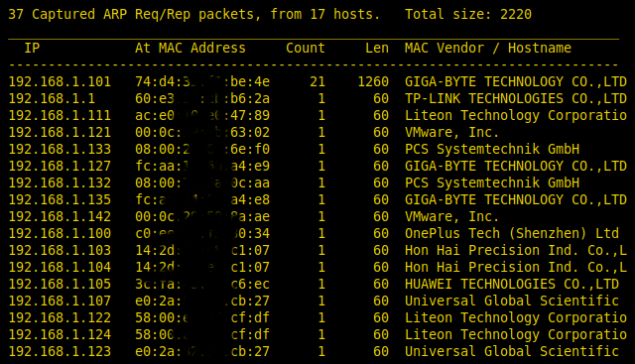Click IP address 192.168.1.111 Liteon row

[60, 116]
